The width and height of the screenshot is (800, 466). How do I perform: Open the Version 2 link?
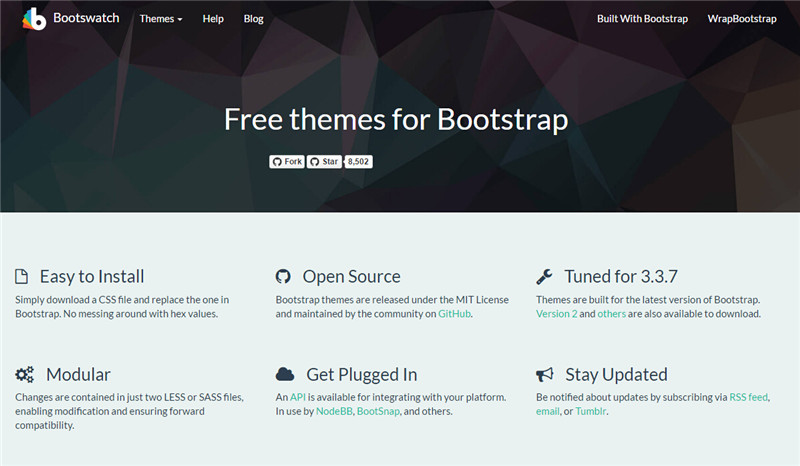(556, 314)
